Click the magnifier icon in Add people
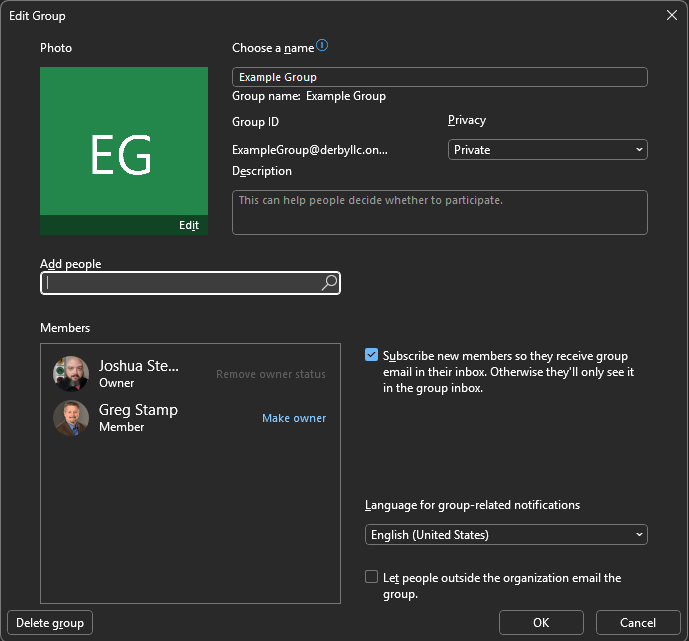The height and width of the screenshot is (641, 689). tap(329, 284)
